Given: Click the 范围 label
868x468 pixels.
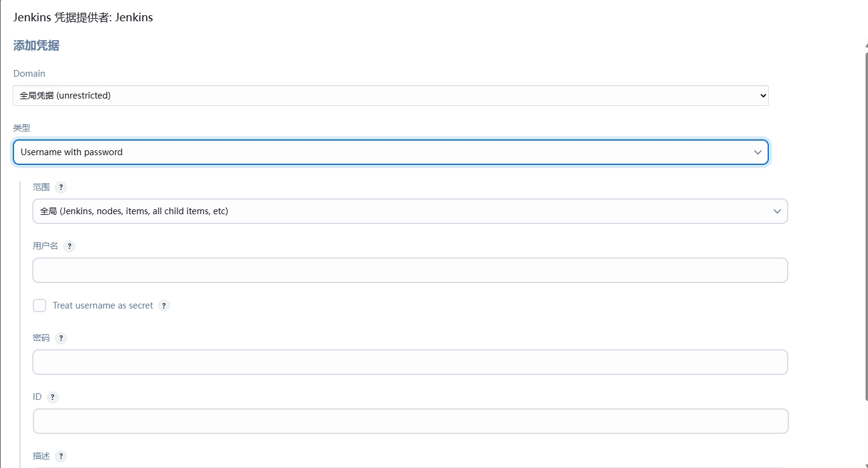Looking at the screenshot, I should (41, 187).
